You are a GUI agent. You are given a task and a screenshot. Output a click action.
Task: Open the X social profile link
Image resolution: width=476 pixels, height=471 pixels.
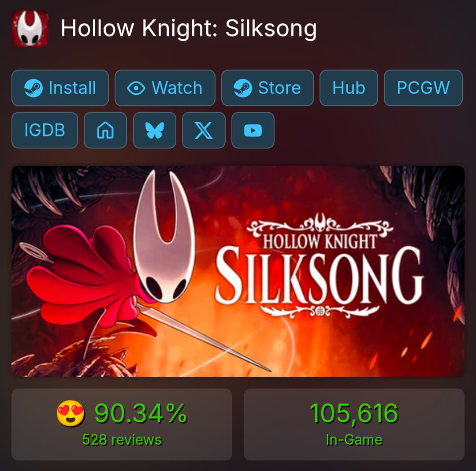coord(204,130)
